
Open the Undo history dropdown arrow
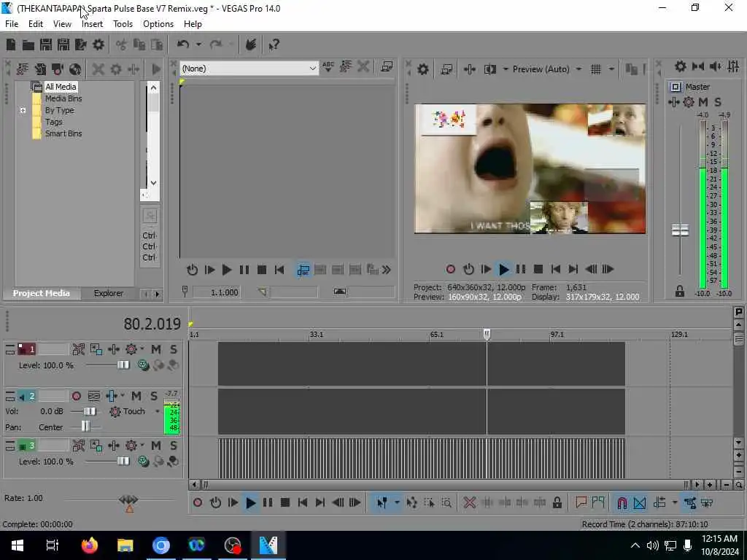198,44
